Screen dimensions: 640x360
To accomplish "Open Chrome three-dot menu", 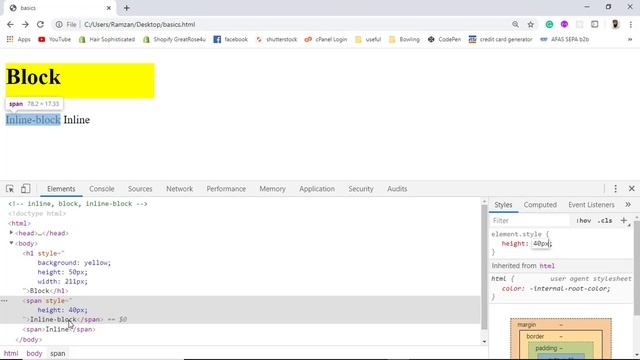I will coord(631,24).
